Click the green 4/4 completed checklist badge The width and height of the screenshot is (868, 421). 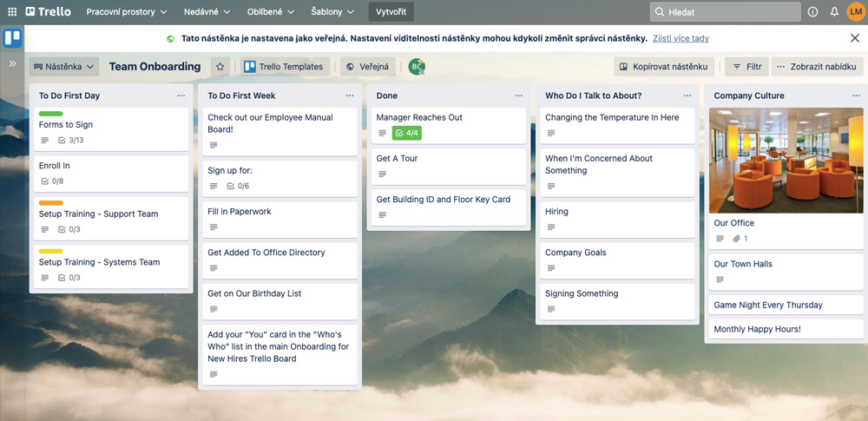tap(407, 133)
